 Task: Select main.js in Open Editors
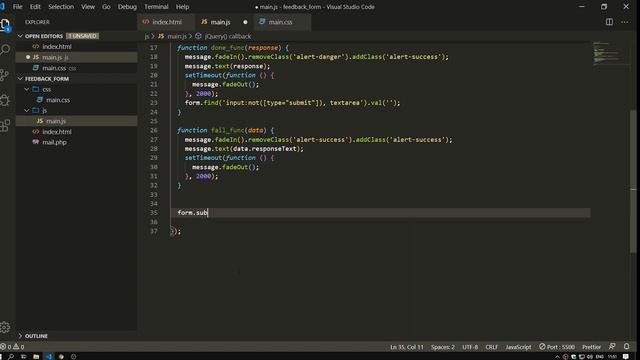tap(76, 57)
